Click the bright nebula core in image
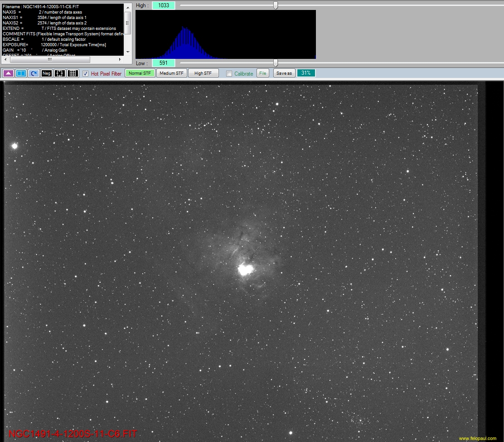The width and height of the screenshot is (504, 442). (x=246, y=269)
